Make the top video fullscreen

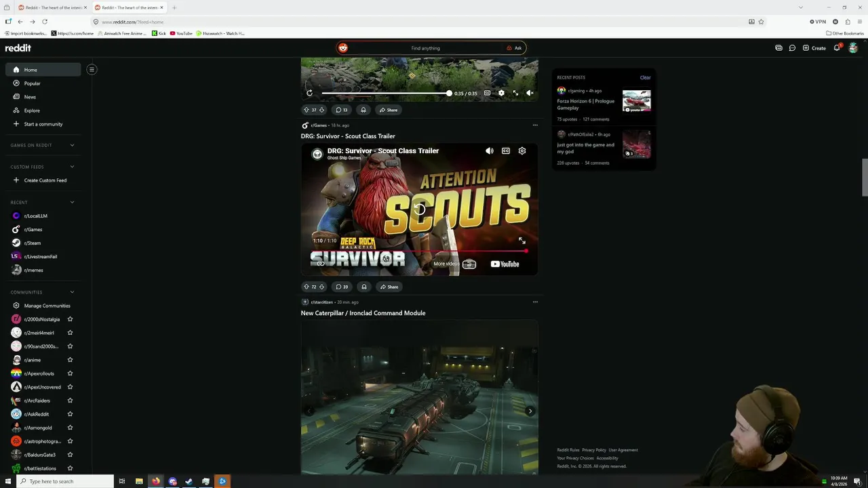tap(515, 93)
